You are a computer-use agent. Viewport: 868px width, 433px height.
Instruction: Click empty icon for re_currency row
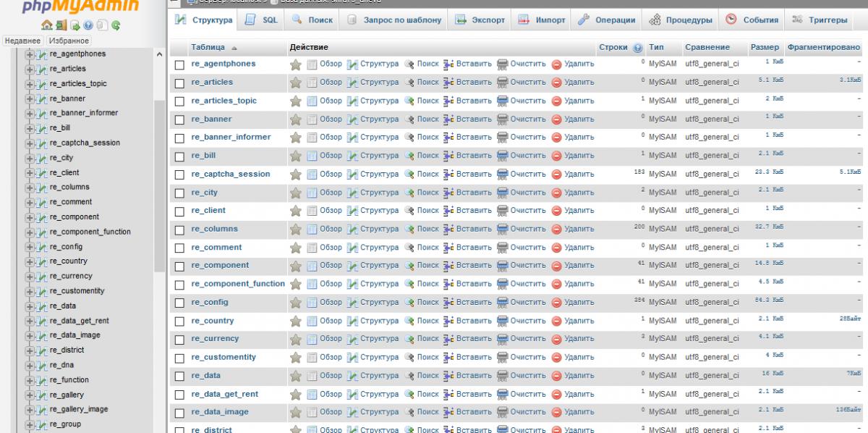pyautogui.click(x=503, y=339)
